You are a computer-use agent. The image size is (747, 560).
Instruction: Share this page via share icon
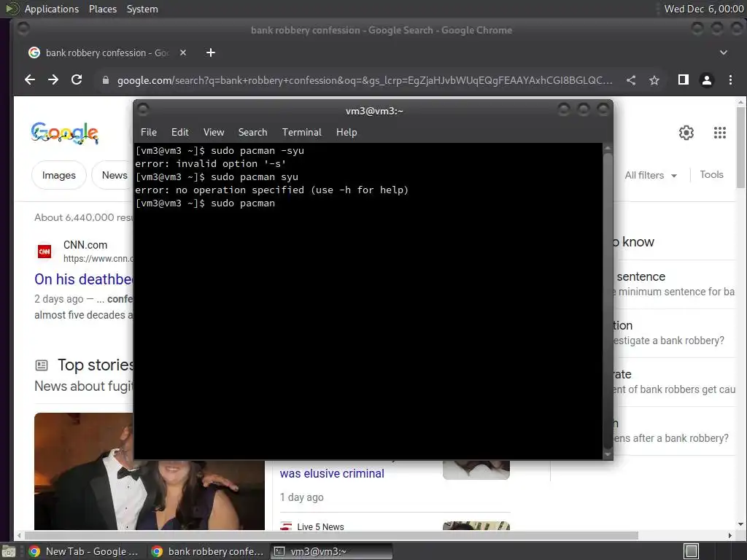click(x=631, y=80)
